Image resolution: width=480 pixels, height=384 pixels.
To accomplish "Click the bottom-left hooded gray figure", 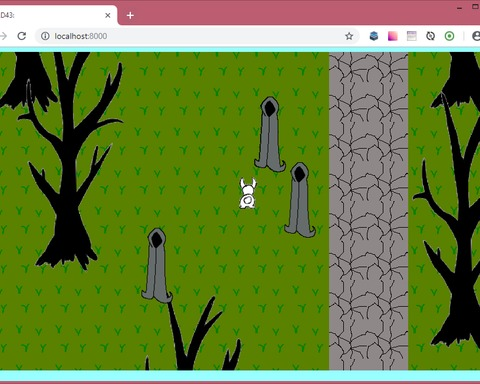I will (x=157, y=266).
